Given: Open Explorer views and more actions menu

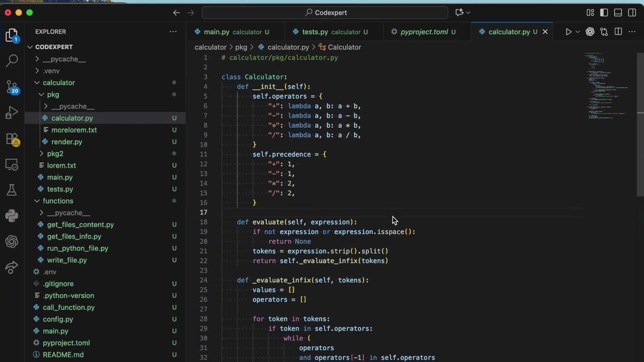Looking at the screenshot, I should point(173,32).
